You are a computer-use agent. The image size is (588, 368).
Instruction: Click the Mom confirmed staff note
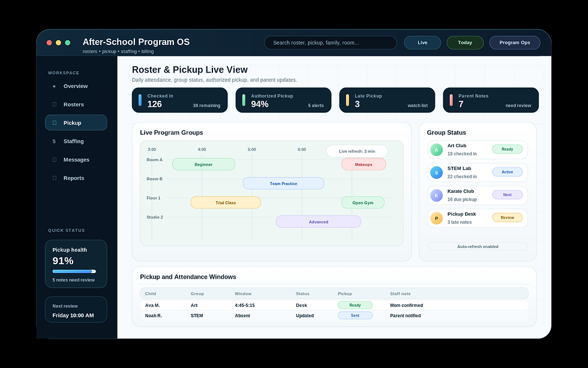pyautogui.click(x=407, y=306)
